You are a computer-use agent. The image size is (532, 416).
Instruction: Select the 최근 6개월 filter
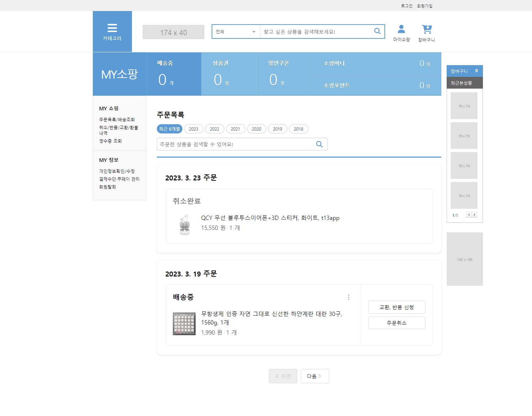pyautogui.click(x=170, y=129)
